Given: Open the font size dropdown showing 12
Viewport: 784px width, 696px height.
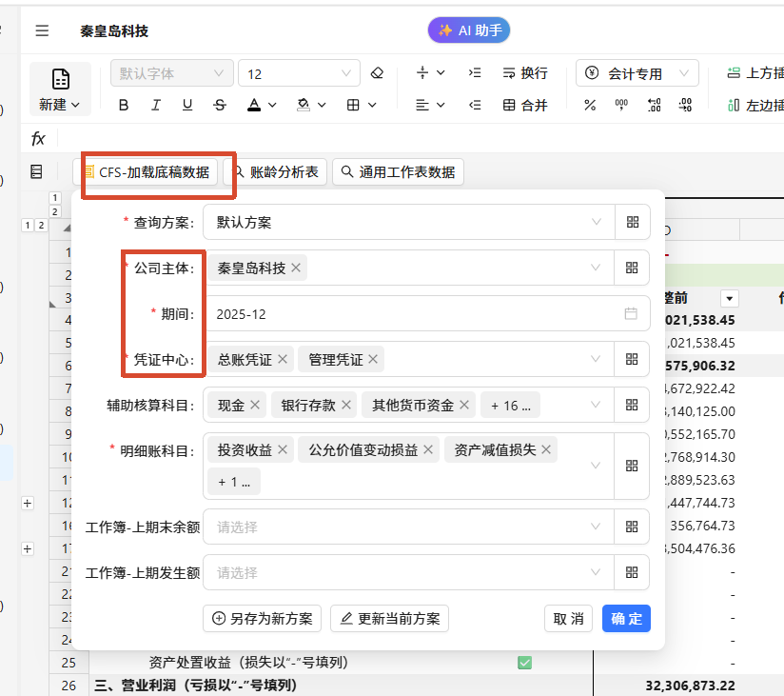Looking at the screenshot, I should (x=299, y=73).
